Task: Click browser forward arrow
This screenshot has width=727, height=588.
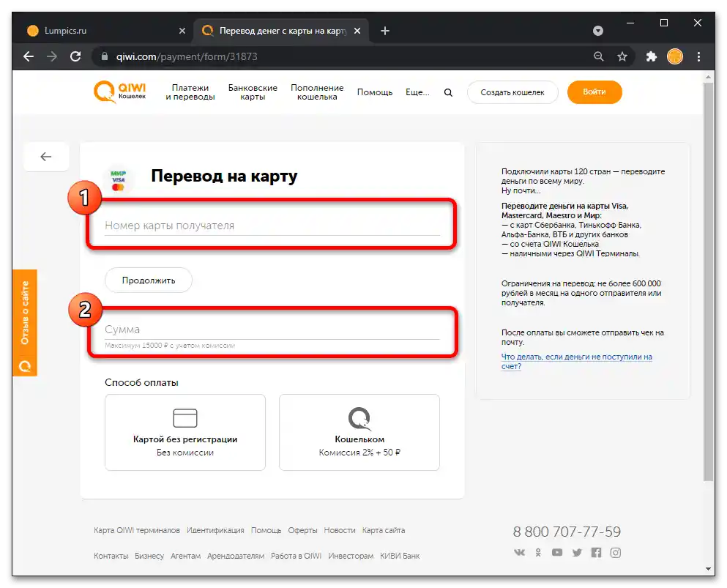Action: click(52, 56)
